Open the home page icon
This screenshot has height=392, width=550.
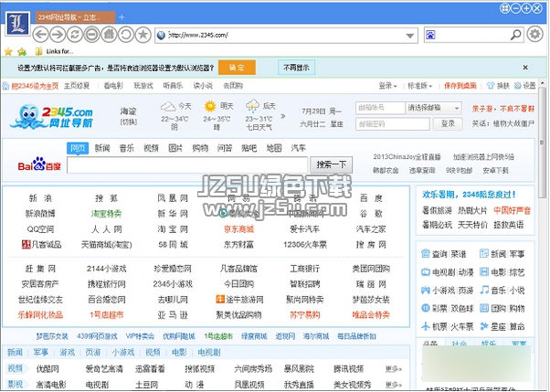(109, 35)
